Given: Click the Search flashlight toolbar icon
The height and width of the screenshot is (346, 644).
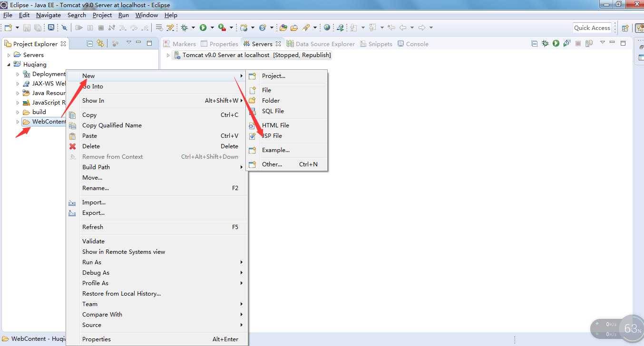Looking at the screenshot, I should coord(306,28).
